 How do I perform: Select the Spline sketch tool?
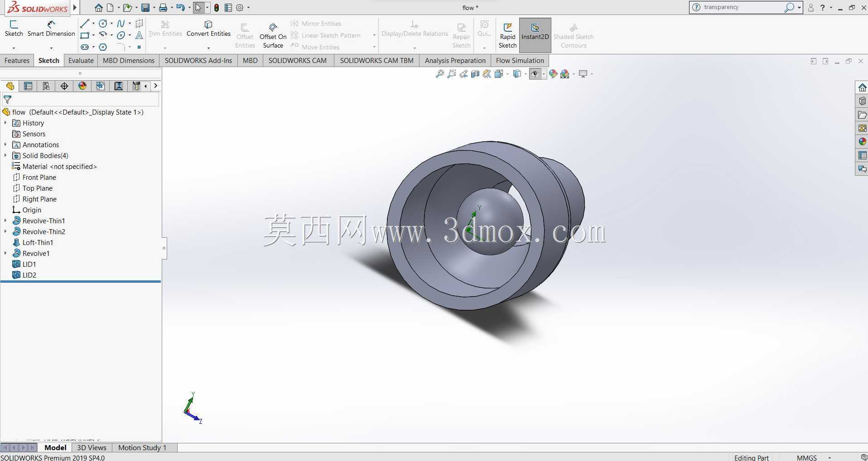[121, 24]
